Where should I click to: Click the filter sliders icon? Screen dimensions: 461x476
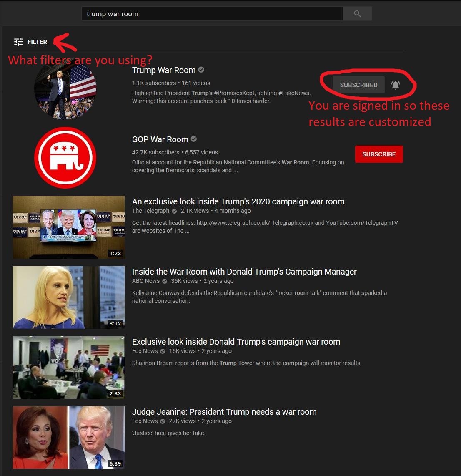(18, 42)
